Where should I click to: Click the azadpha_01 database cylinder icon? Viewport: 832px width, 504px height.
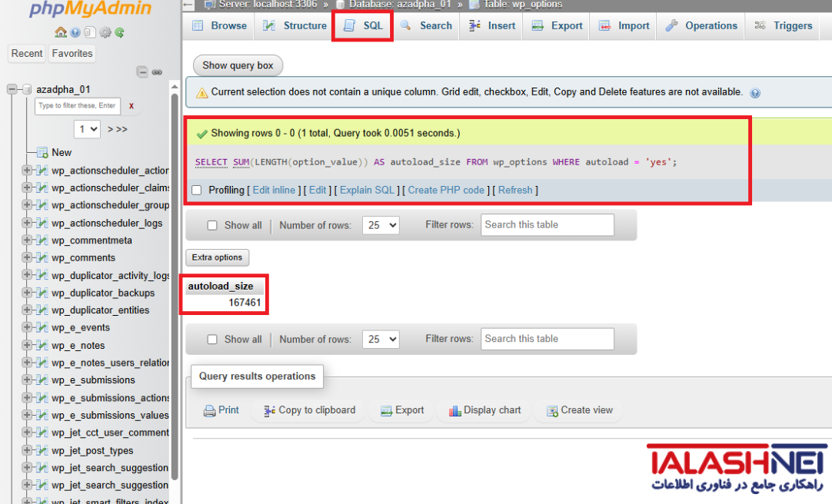[x=27, y=89]
